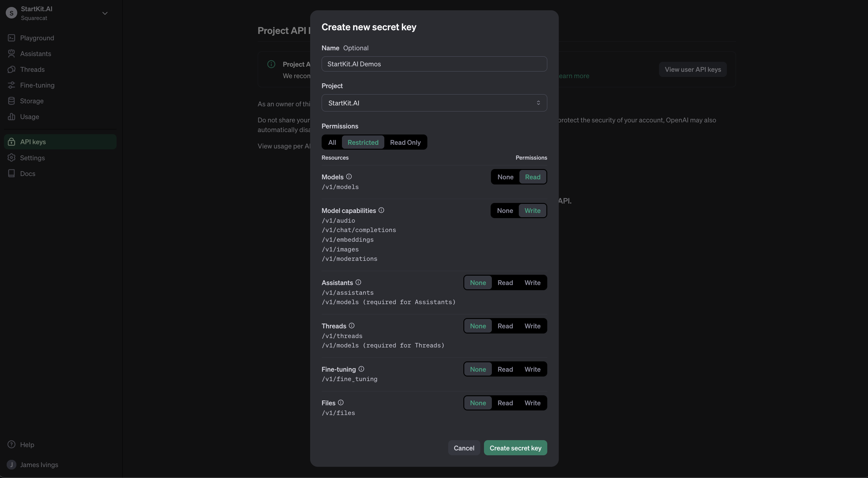This screenshot has height=478, width=868.
Task: Open the Docs page
Action: coord(27,173)
